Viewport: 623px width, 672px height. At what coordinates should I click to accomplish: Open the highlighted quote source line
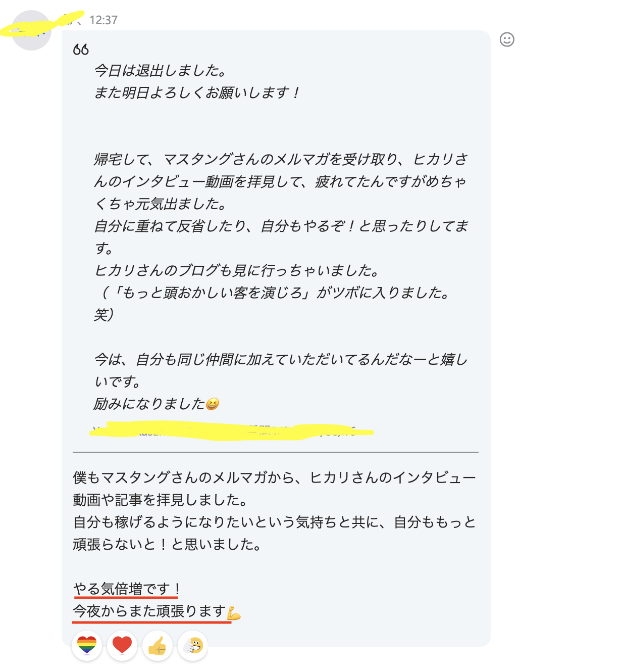232,431
